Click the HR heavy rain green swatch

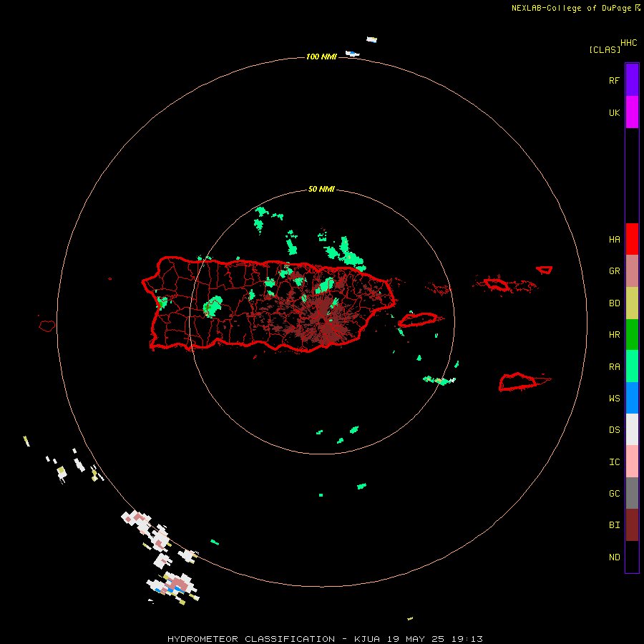tap(632, 335)
